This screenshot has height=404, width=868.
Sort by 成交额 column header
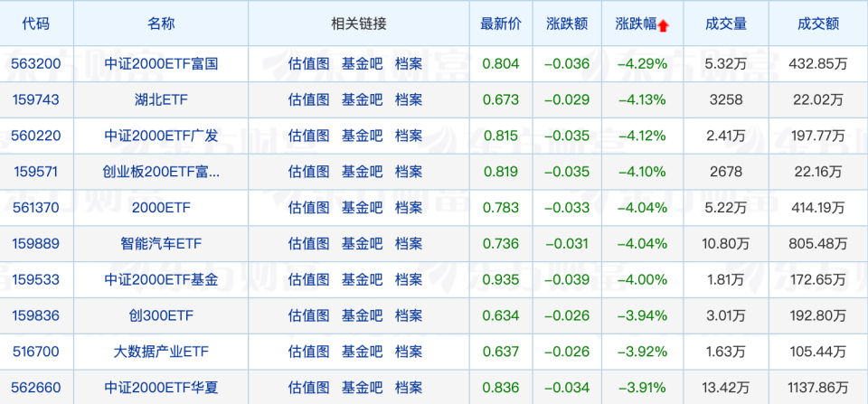point(817,23)
